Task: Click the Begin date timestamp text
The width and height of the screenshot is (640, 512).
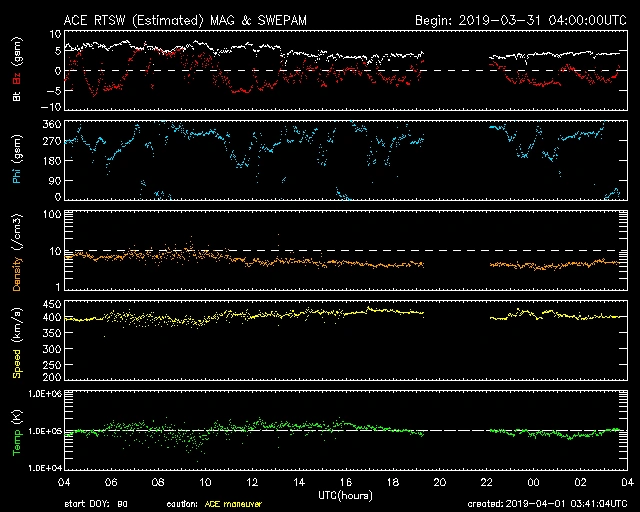Action: [520, 21]
